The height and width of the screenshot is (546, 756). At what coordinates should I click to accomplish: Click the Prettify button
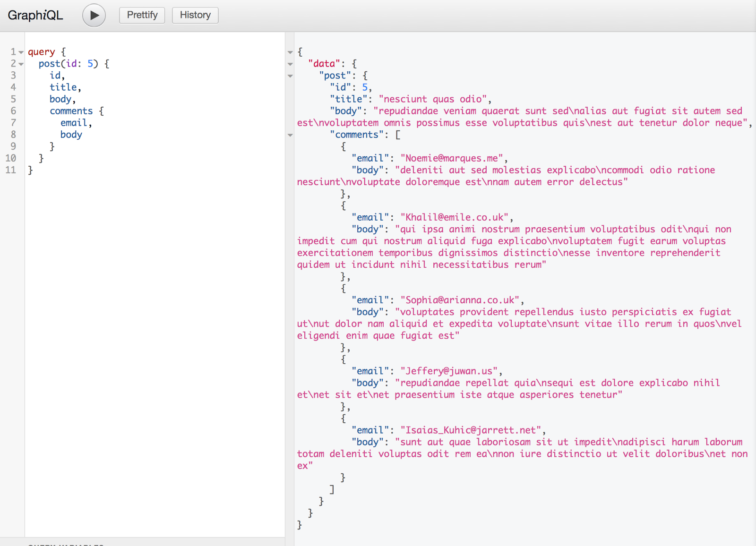(142, 15)
